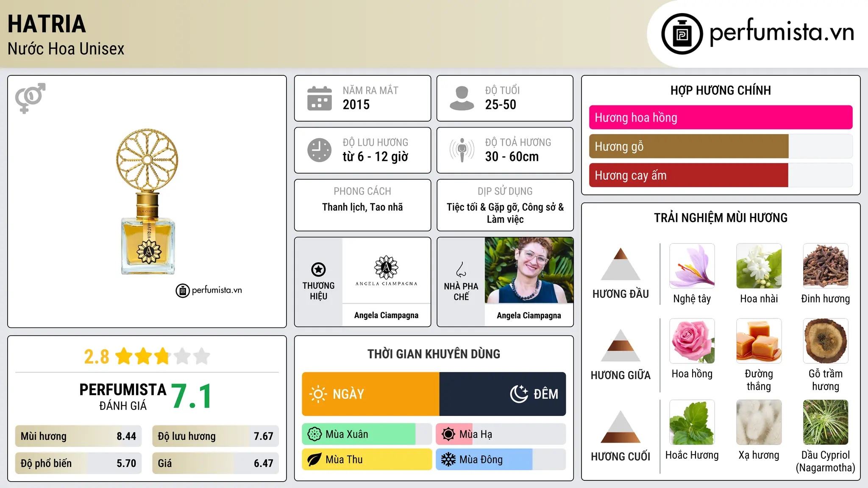868x488 pixels.
Task: Click the perfumista.vn site name in header
Action: tap(782, 33)
